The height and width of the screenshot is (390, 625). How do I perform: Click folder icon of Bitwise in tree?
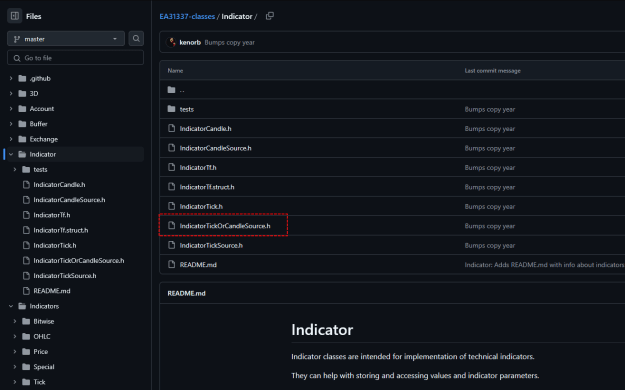tap(26, 321)
